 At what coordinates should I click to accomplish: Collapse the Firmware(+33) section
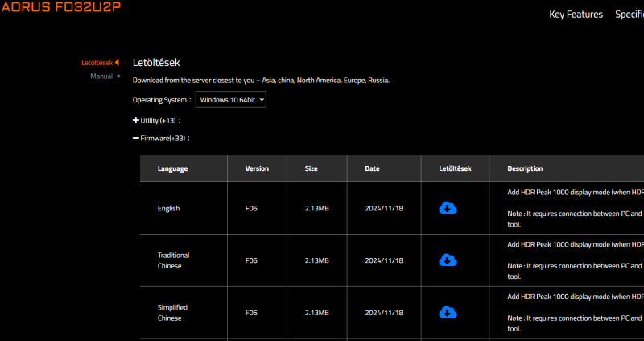tap(161, 139)
